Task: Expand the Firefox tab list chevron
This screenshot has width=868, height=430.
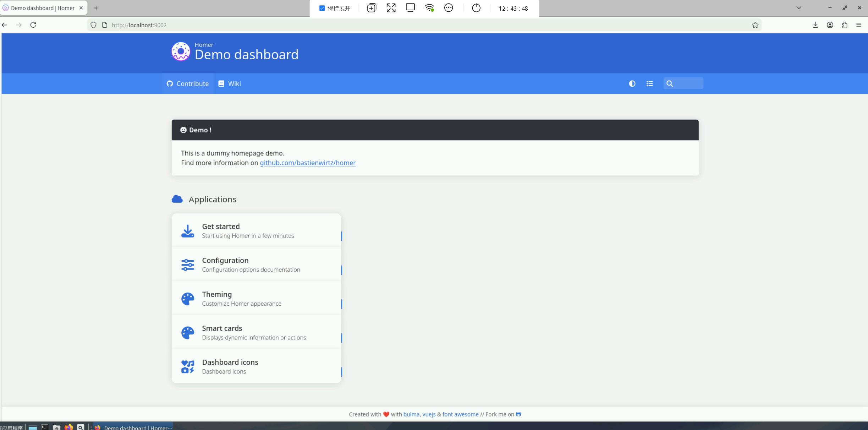Action: [x=799, y=8]
